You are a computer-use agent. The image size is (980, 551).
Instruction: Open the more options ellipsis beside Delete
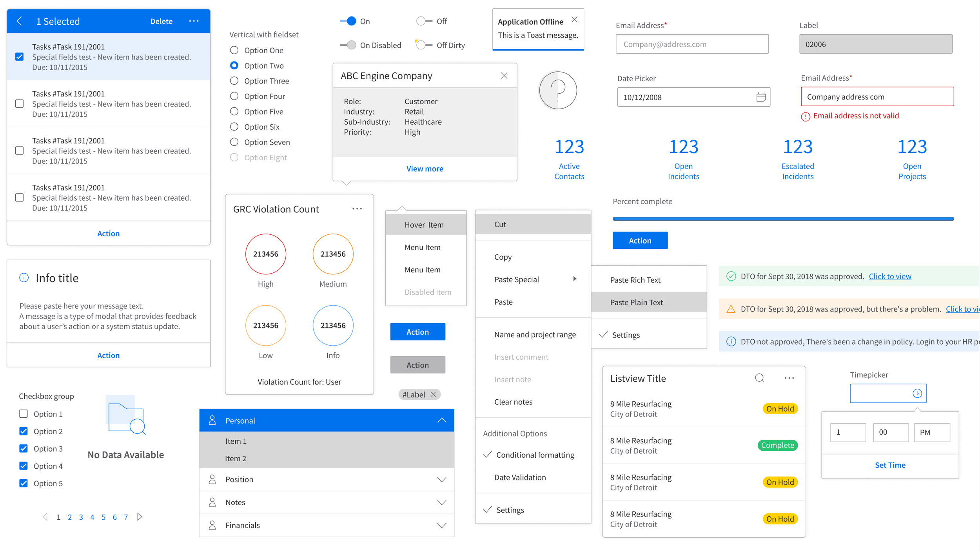(194, 21)
